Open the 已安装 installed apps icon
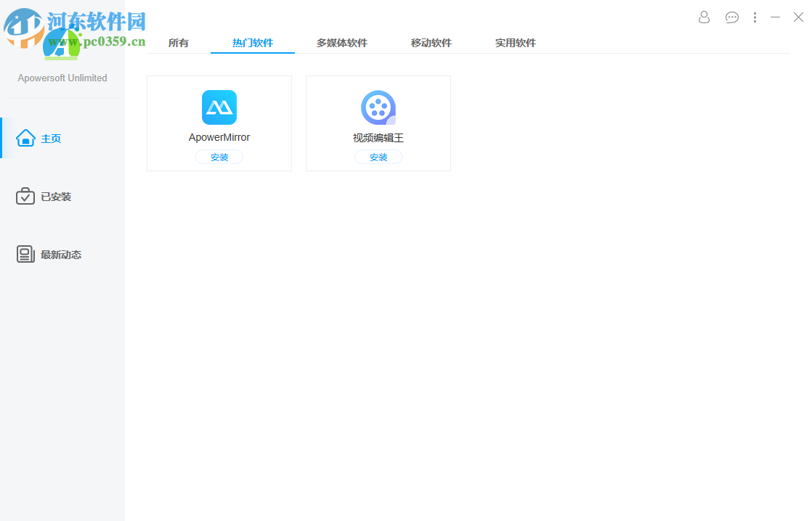 pyautogui.click(x=25, y=196)
